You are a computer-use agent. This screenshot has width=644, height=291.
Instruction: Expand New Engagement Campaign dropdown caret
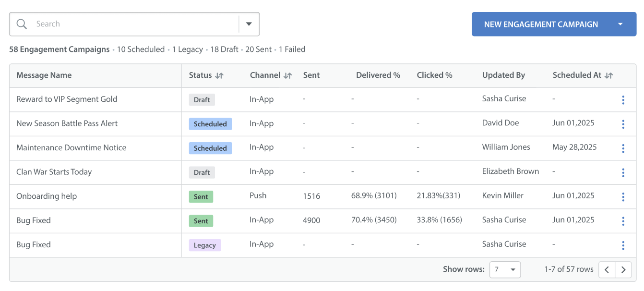coord(620,24)
